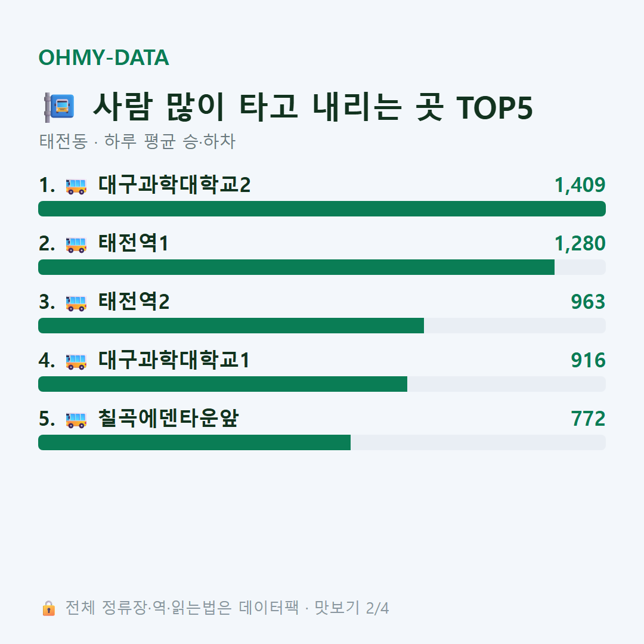Select the 대구과학대학교2 stop name

click(x=174, y=185)
